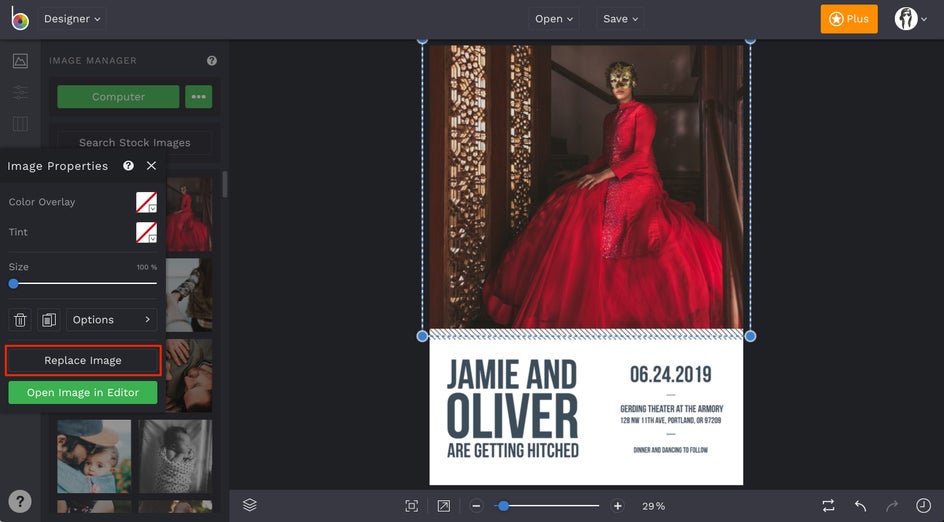Click the Image Properties help icon
Image resolution: width=944 pixels, height=522 pixels.
[128, 166]
